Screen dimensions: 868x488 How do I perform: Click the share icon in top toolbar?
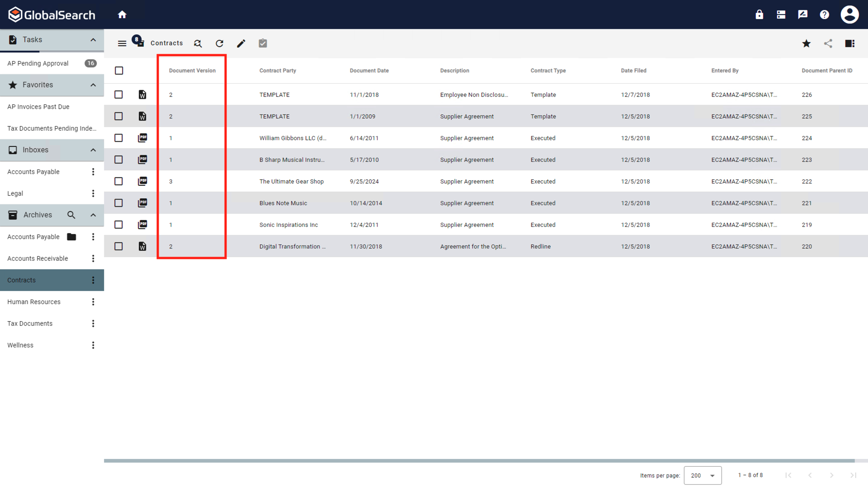click(x=828, y=43)
